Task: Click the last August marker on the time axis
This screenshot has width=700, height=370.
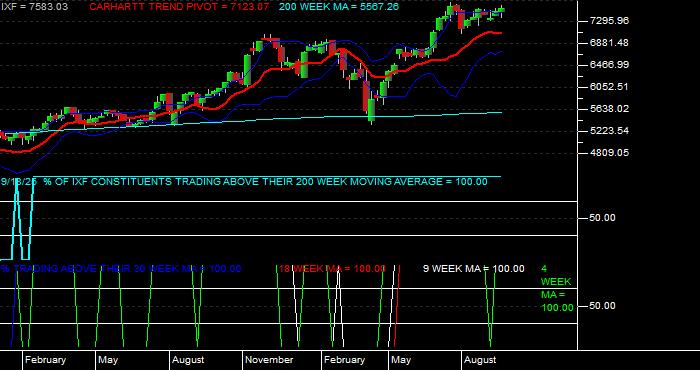Action: (x=480, y=360)
